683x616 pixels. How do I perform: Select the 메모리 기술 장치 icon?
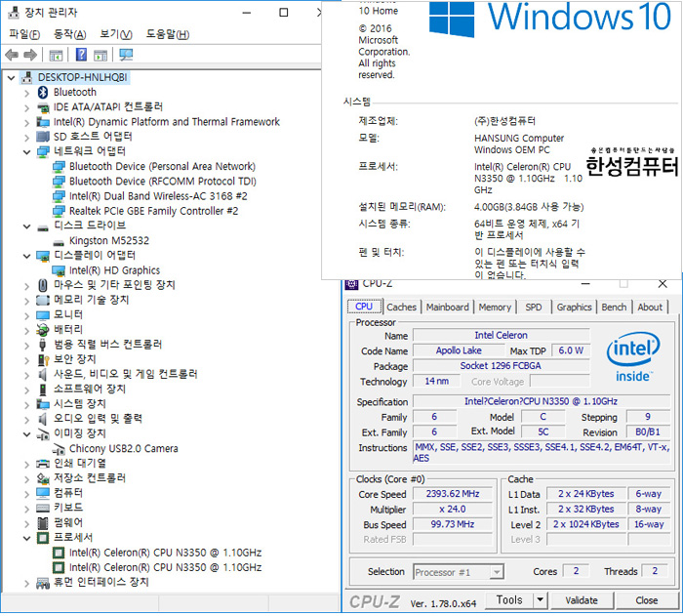43,301
